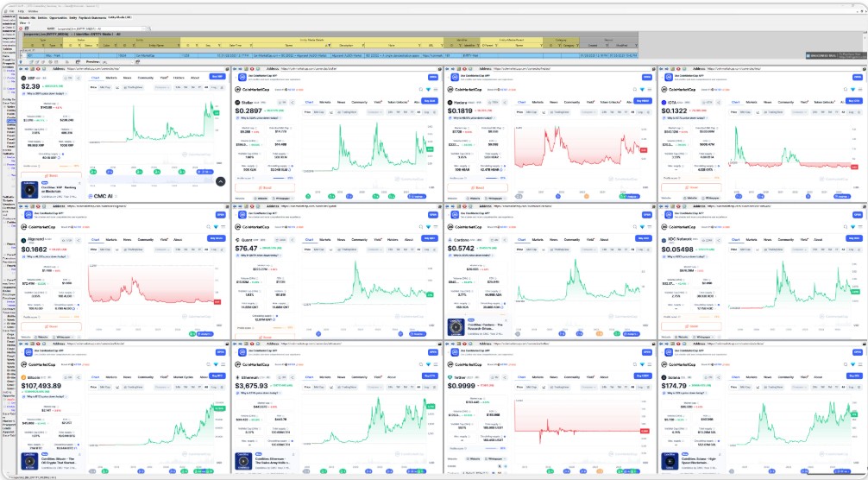Viewport: 868px width, 480px height.
Task: Select the Price toggle on Stellar chart
Action: (307, 112)
